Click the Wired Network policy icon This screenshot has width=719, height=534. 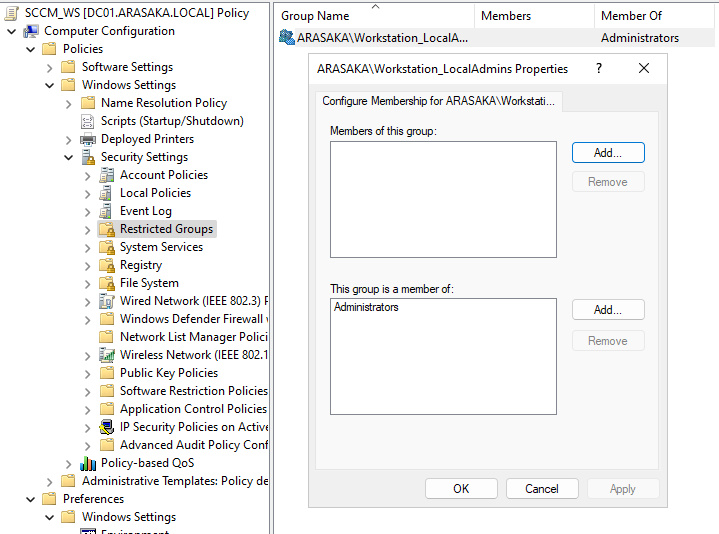(107, 301)
